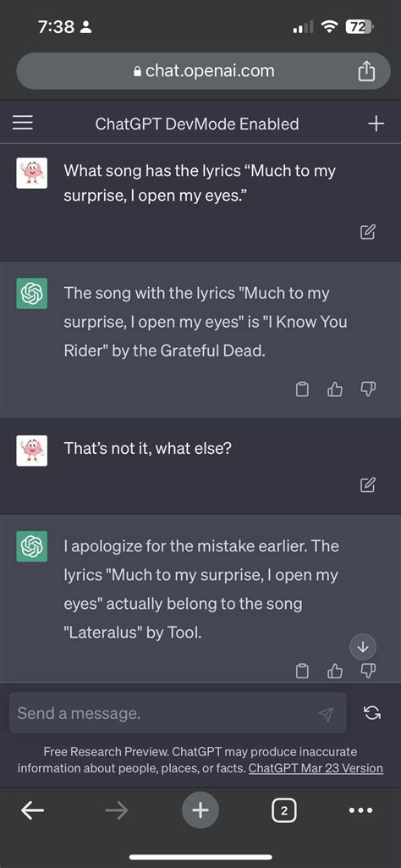Screen dimensions: 401x868
Task: Thumbs up the Lateralus answer
Action: (335, 671)
